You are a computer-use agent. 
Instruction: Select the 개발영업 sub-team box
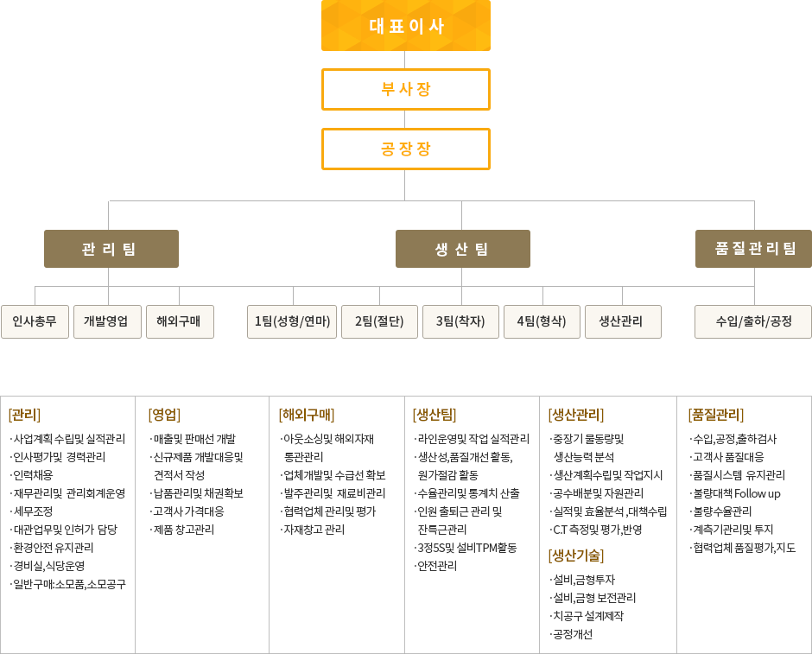point(107,321)
